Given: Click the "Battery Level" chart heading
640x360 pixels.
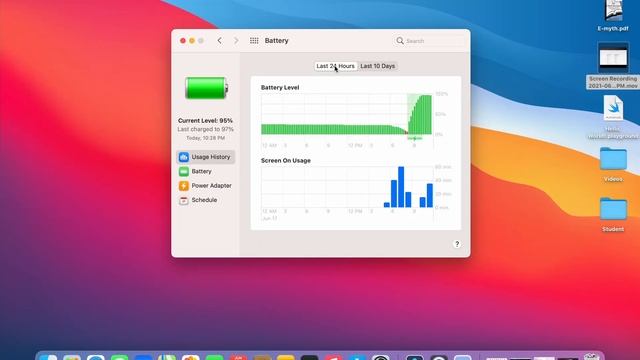Looking at the screenshot, I should click(x=280, y=87).
